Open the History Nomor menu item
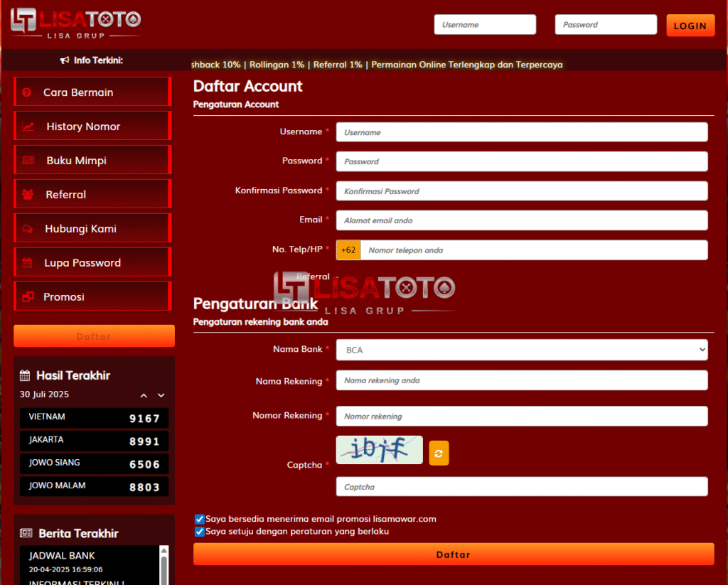The width and height of the screenshot is (728, 585). pyautogui.click(x=93, y=126)
